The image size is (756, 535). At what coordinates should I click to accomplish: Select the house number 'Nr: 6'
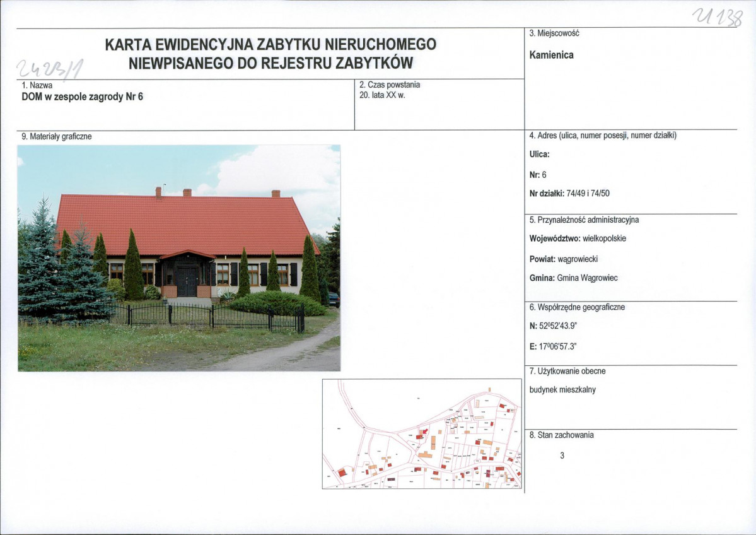(538, 175)
